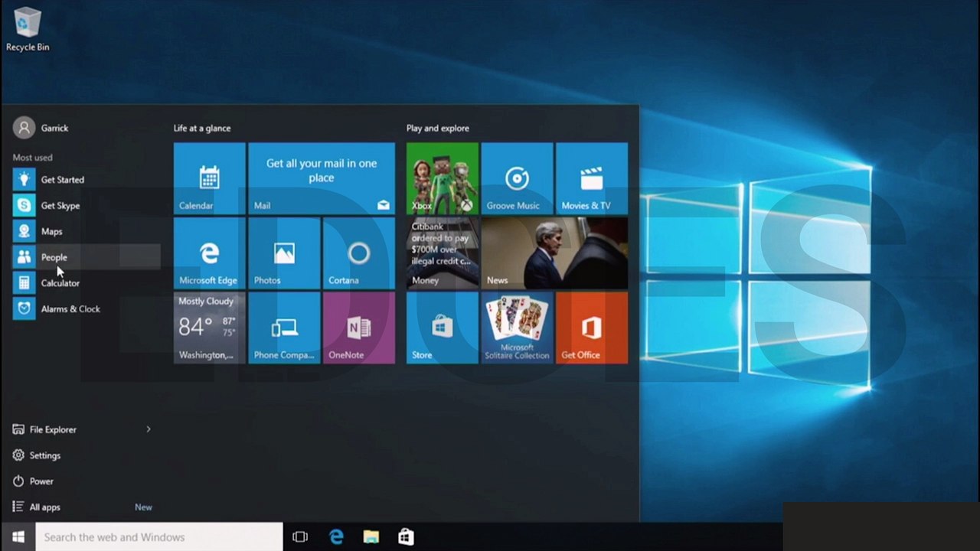This screenshot has height=551, width=980.
Task: Open the Phone Companion tile
Action: 284,328
